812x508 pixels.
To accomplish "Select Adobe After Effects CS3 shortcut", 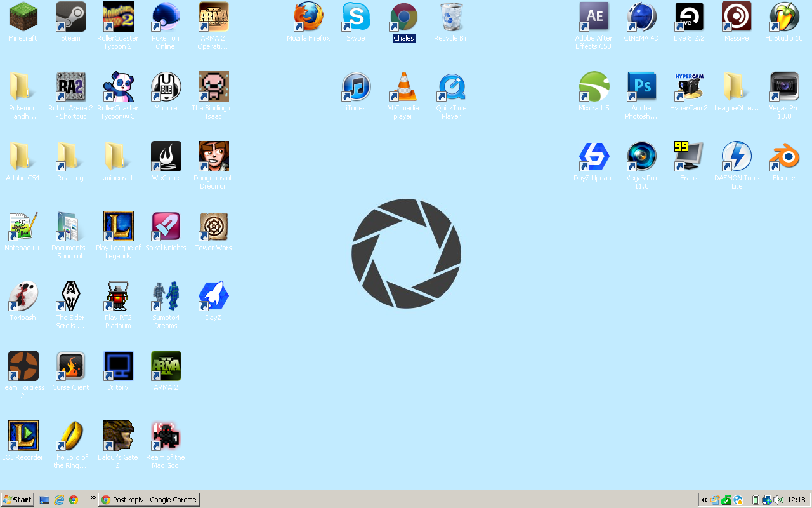I will [594, 17].
